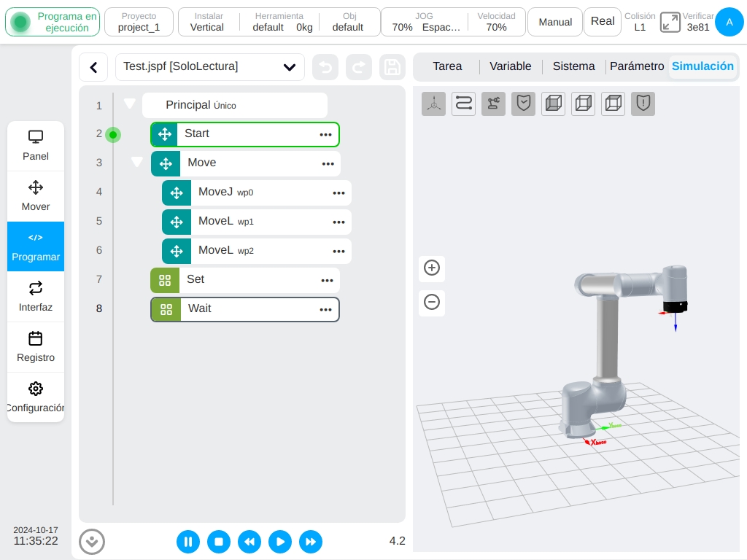Stop the program execution
This screenshot has height=560, width=747.
(219, 542)
